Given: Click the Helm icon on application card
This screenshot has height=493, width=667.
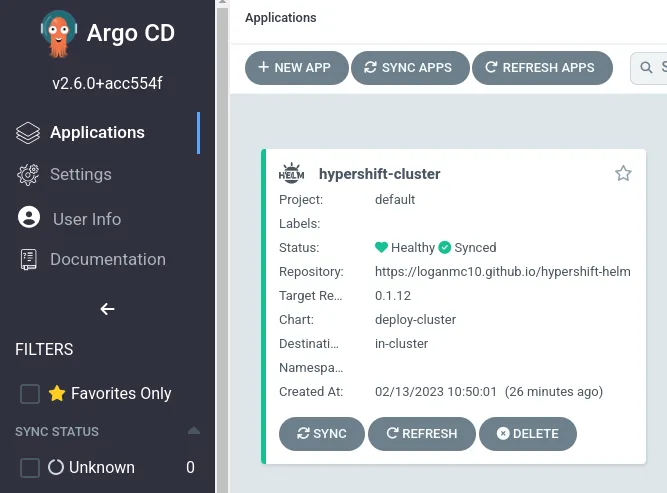Looking at the screenshot, I should 291,173.
